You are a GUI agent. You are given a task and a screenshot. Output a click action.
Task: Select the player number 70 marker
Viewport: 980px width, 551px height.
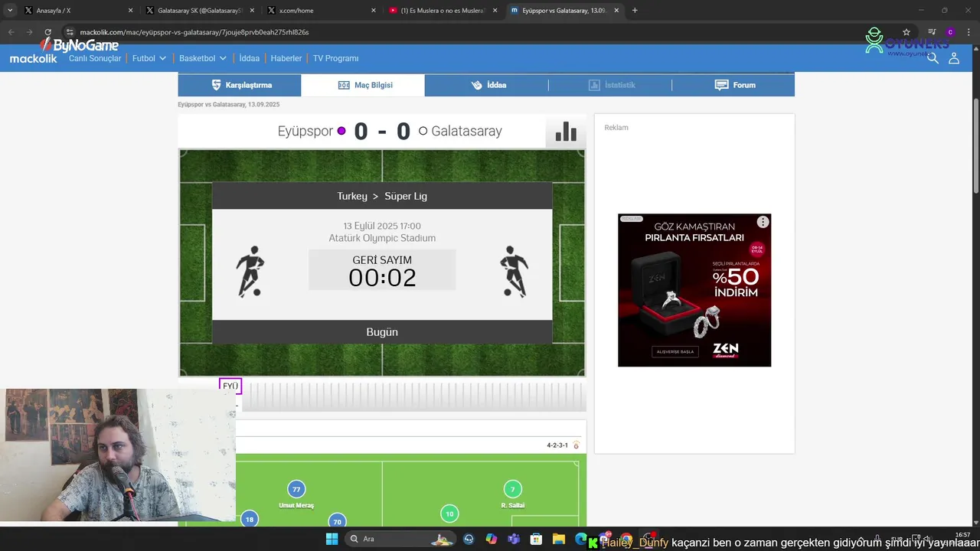pos(337,520)
